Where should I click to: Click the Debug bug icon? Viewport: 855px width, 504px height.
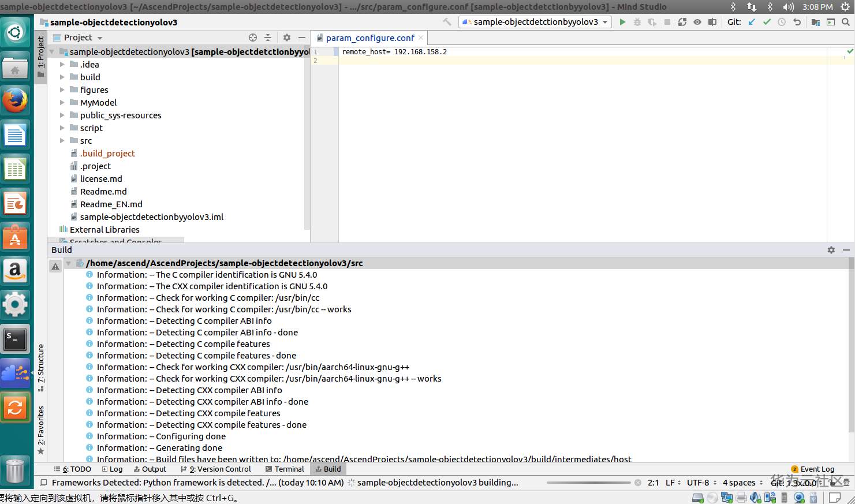pos(637,22)
